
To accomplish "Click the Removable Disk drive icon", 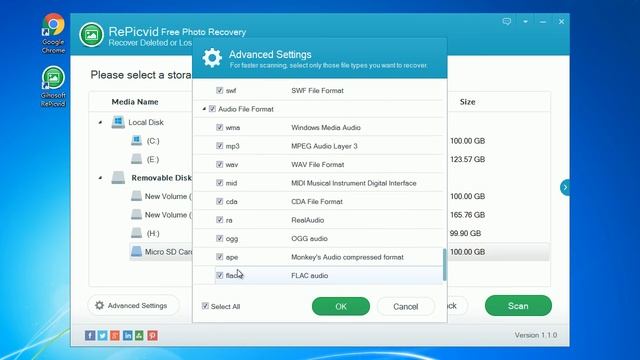I will (118, 178).
